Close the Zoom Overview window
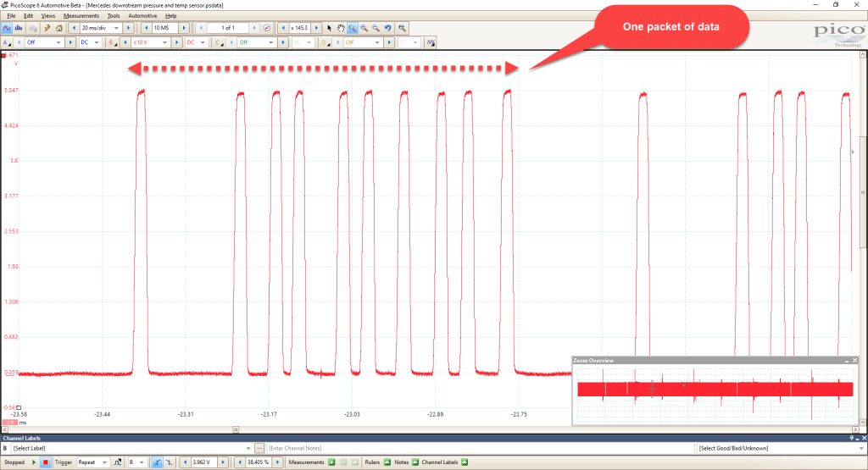The height and width of the screenshot is (470, 868). (x=854, y=361)
